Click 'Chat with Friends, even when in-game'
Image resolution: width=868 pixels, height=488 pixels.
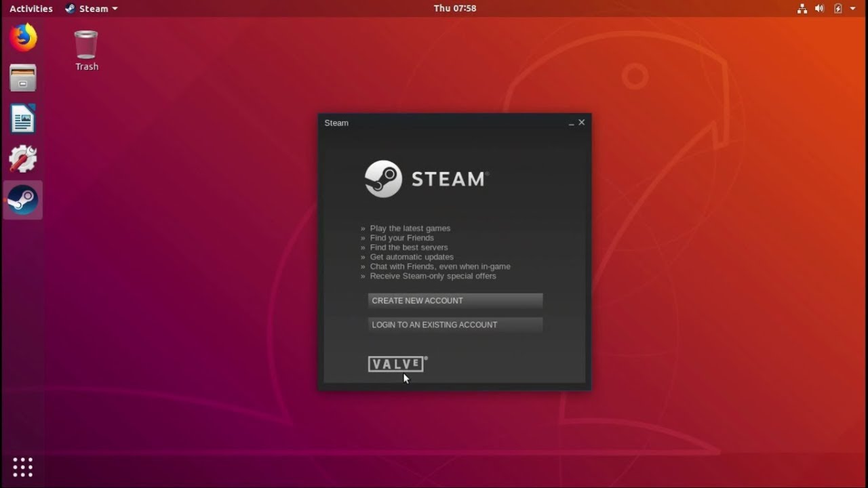coord(440,266)
